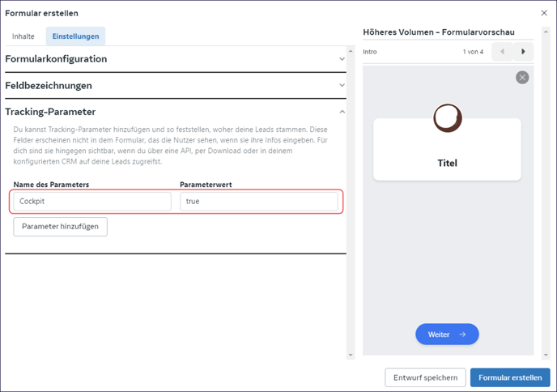Click the Tracking-Parameter description paragraph
This screenshot has height=392, width=557.
pyautogui.click(x=171, y=145)
